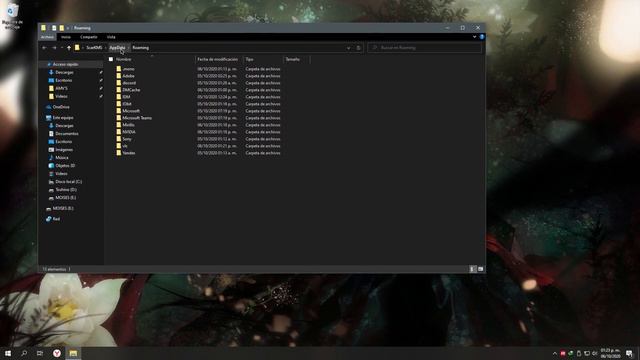This screenshot has height=360, width=640.
Task: Open the notification center icon
Action: coord(629,353)
